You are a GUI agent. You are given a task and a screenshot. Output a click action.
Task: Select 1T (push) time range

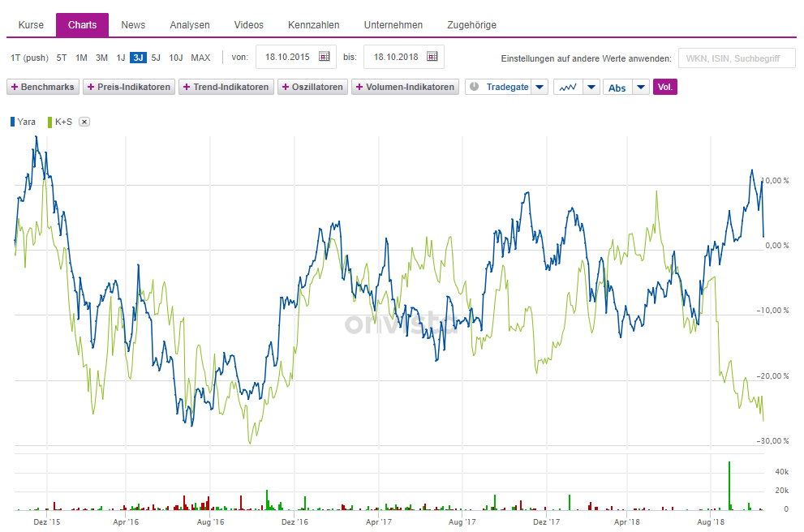[x=29, y=58]
